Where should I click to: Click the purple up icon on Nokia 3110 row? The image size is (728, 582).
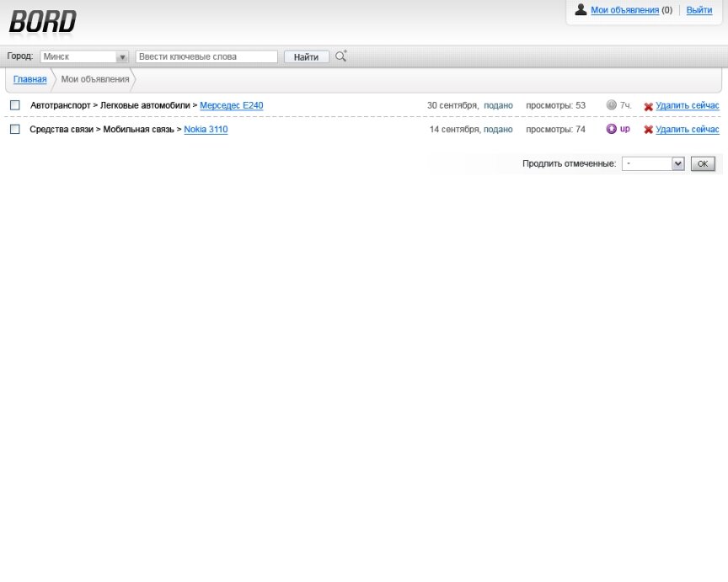point(612,129)
